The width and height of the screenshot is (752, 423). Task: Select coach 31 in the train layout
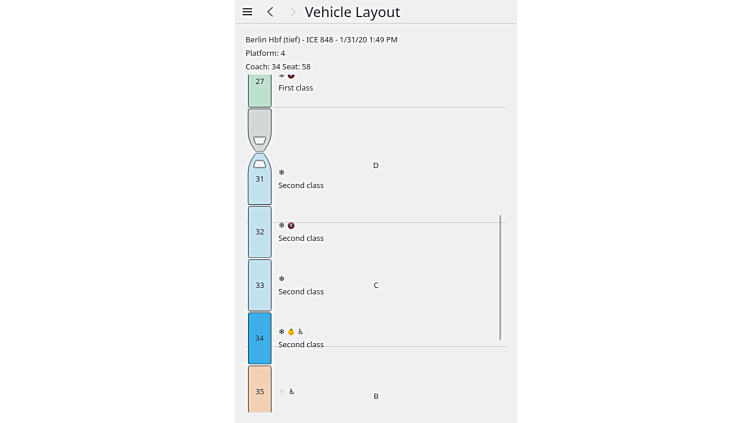(260, 180)
